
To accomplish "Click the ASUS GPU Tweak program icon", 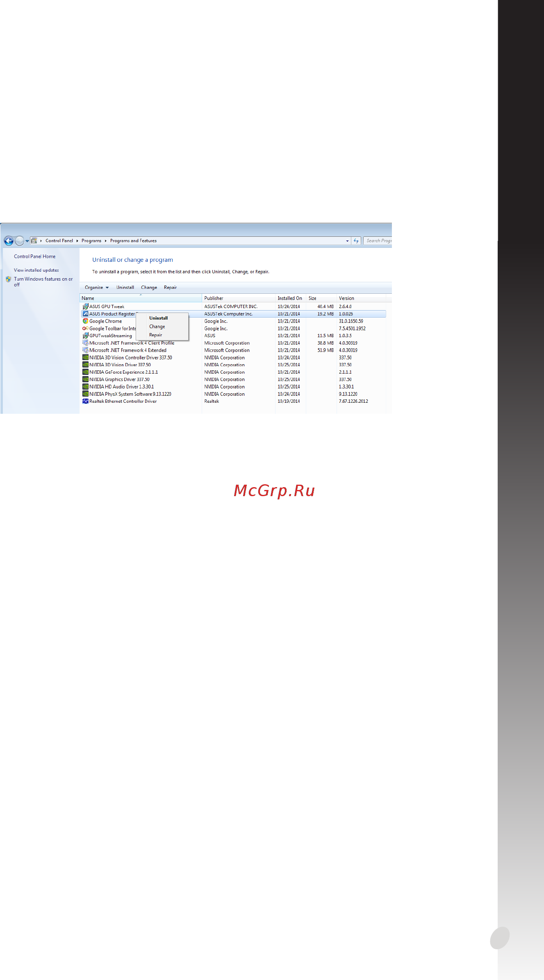I will pos(85,306).
